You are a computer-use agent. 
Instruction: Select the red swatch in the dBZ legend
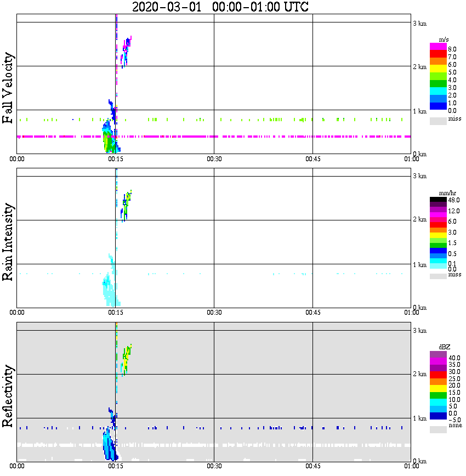[438, 375]
